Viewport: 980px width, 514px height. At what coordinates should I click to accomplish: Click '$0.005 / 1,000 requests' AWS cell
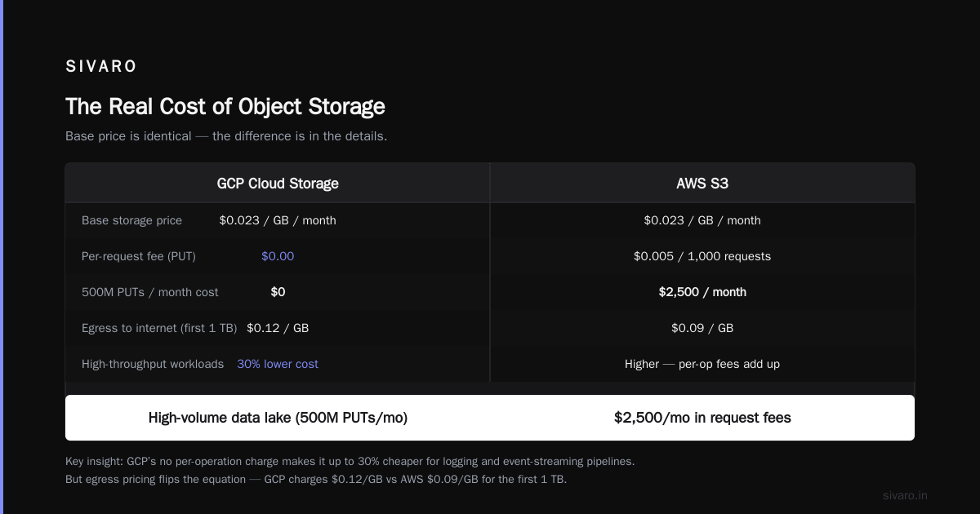(702, 256)
